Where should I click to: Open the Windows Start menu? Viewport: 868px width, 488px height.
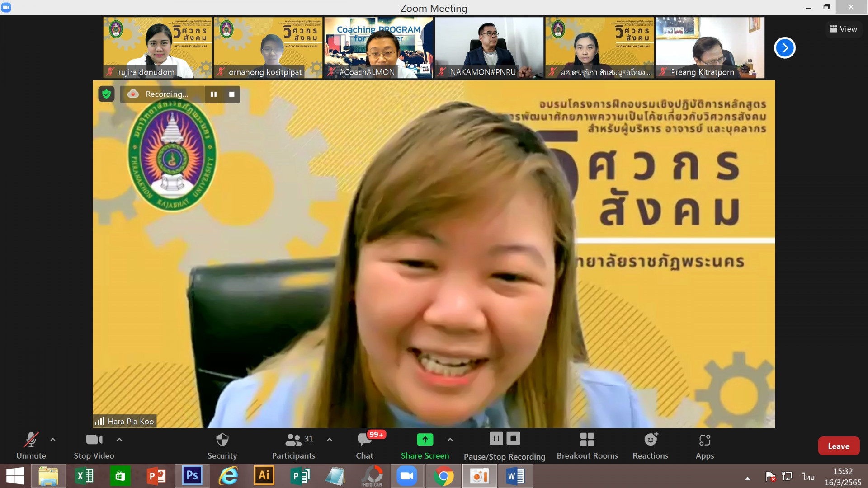coord(15,476)
